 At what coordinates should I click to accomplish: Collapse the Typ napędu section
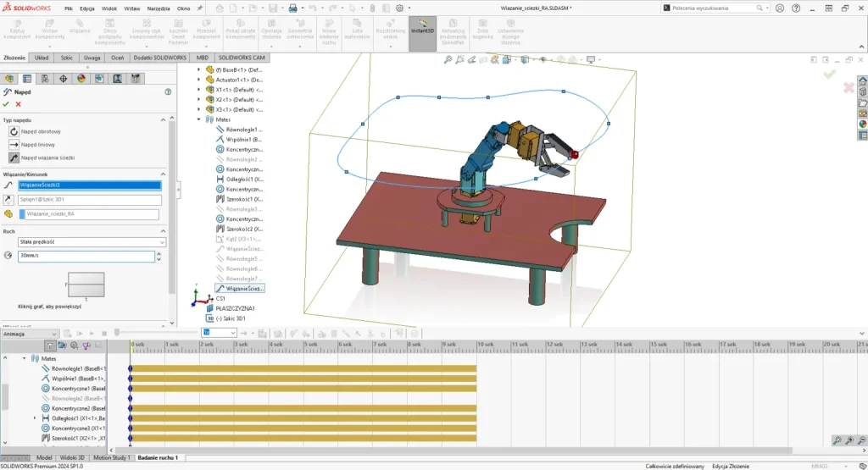(164, 120)
